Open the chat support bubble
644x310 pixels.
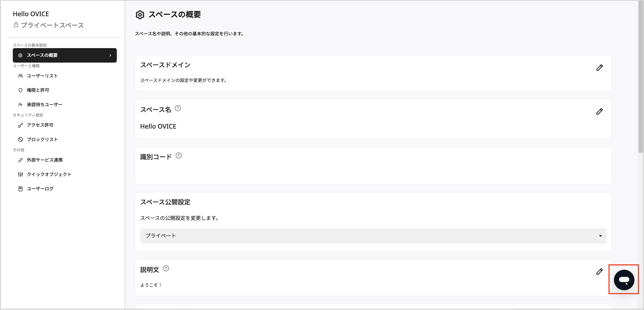point(624,280)
